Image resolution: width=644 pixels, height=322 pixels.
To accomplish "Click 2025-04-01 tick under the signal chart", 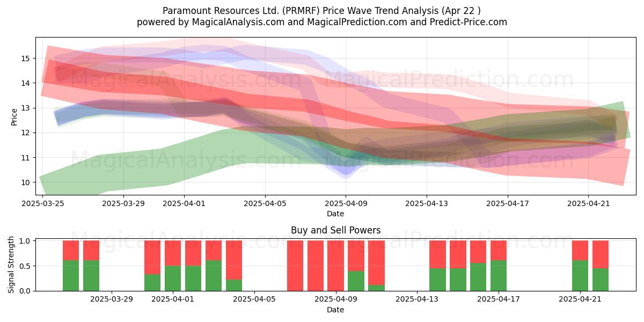I will pos(173,299).
